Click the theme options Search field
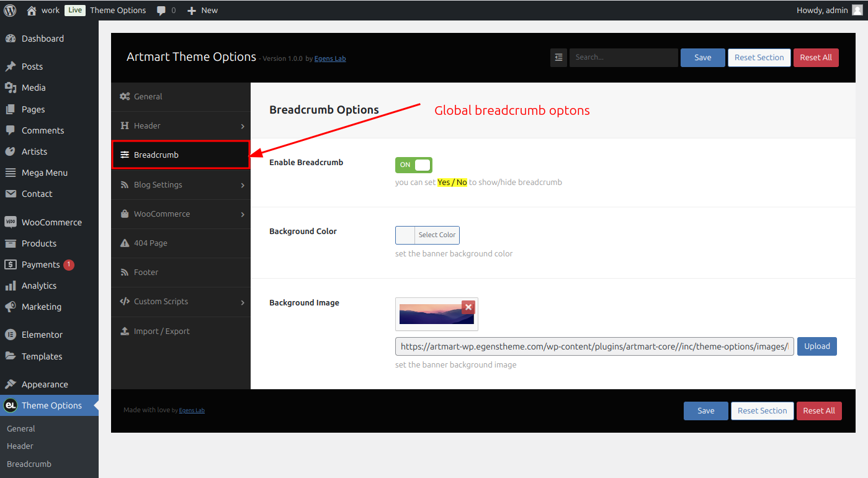The height and width of the screenshot is (478, 868). point(624,57)
